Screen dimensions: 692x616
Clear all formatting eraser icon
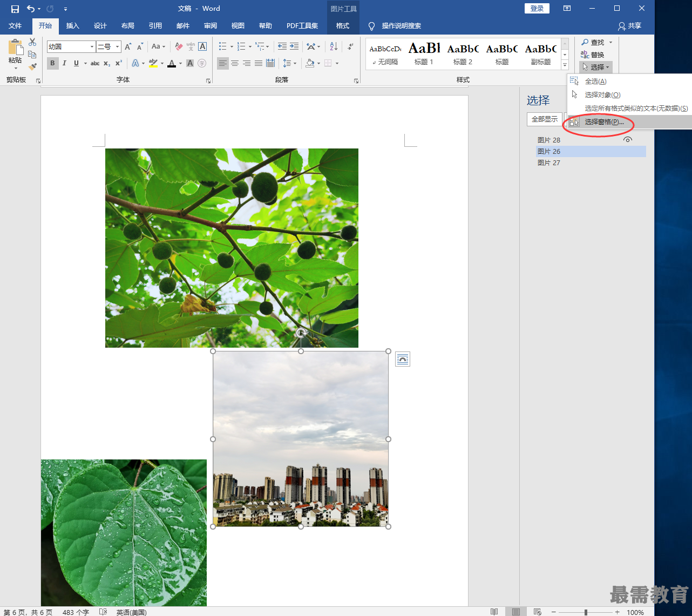pos(179,46)
